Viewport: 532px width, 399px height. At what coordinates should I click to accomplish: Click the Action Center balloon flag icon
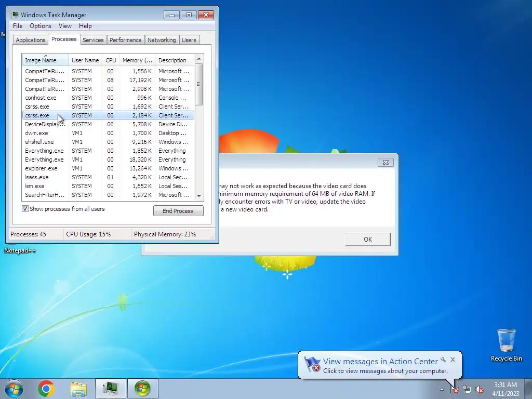pos(312,364)
